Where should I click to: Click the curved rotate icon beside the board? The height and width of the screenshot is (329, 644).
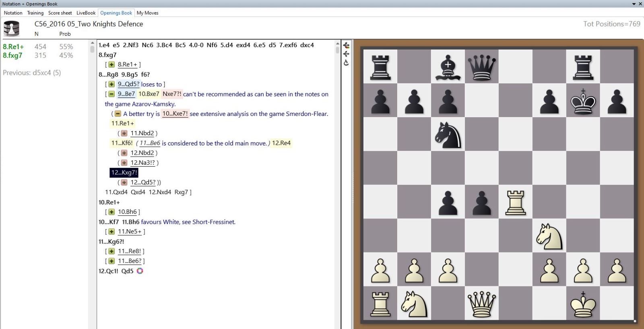pyautogui.click(x=346, y=63)
